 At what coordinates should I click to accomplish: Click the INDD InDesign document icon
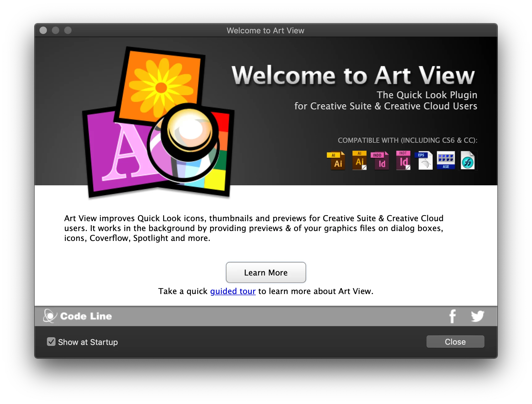(x=380, y=160)
